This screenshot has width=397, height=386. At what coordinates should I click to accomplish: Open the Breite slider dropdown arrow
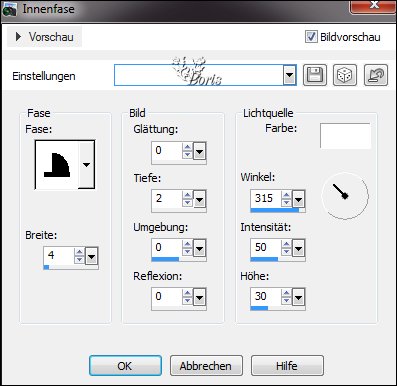[91, 256]
